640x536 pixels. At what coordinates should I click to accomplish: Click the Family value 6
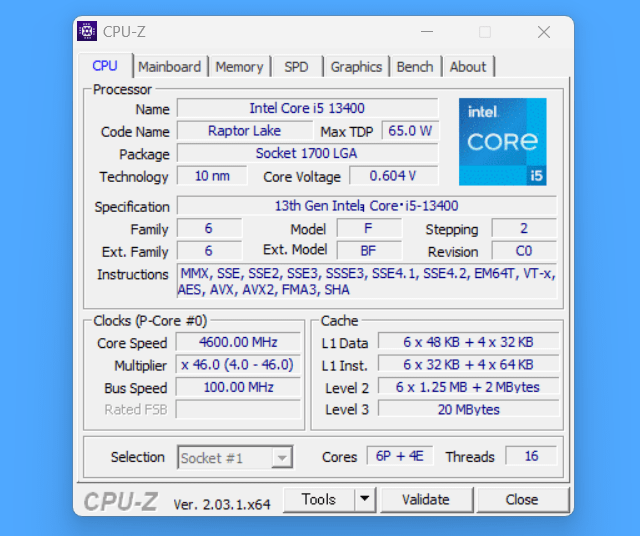[209, 228]
